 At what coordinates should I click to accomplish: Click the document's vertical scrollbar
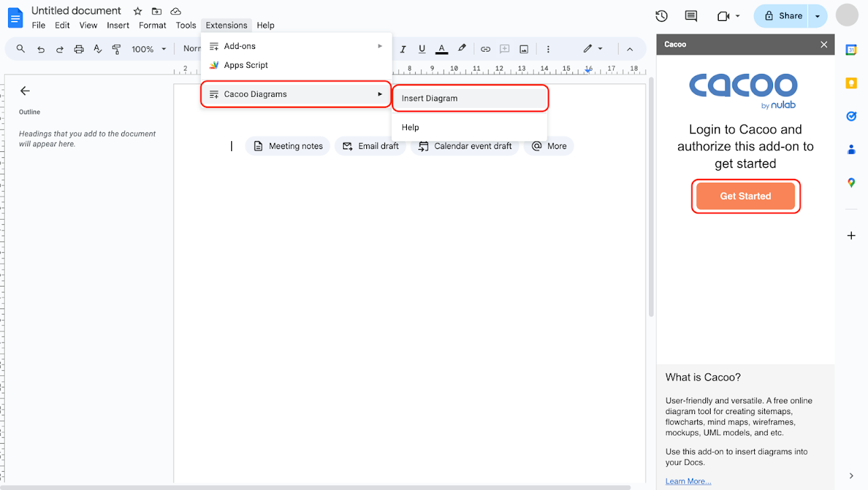[x=652, y=197]
